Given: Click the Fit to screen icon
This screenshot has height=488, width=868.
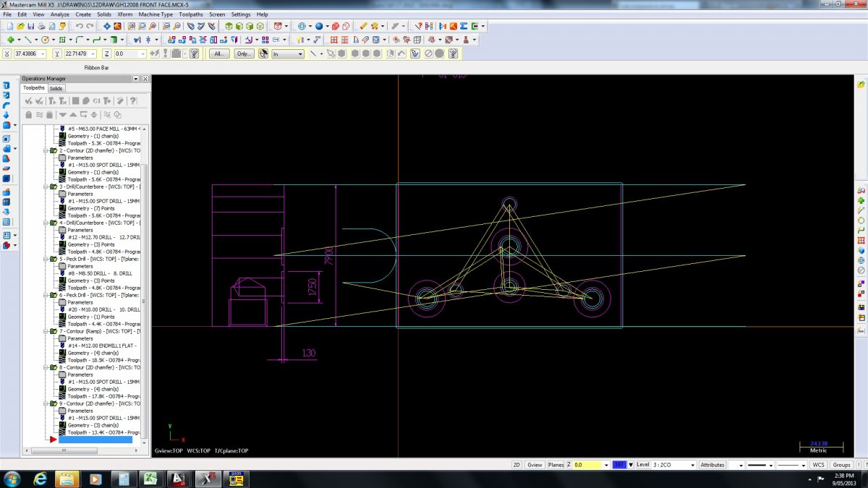Looking at the screenshot, I should click(x=107, y=26).
